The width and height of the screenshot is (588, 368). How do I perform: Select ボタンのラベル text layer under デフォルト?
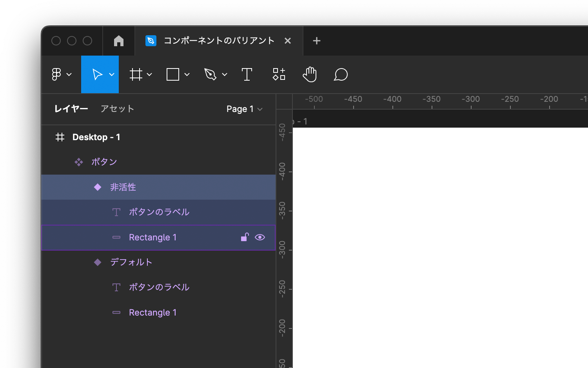158,287
